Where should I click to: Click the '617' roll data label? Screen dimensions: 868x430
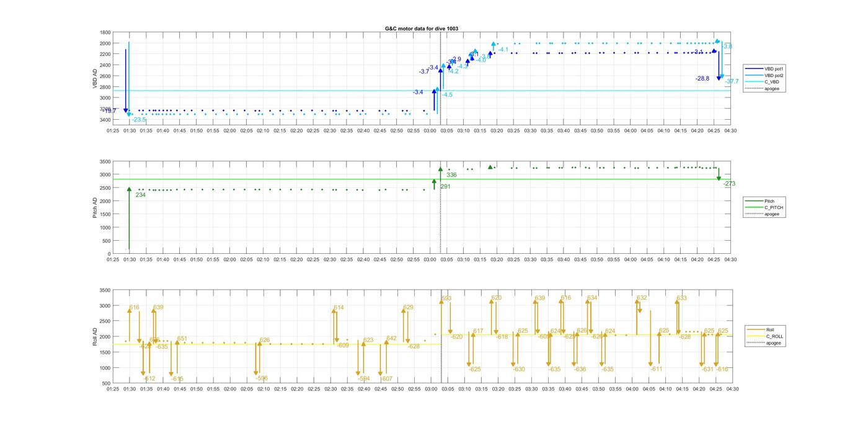tap(478, 331)
